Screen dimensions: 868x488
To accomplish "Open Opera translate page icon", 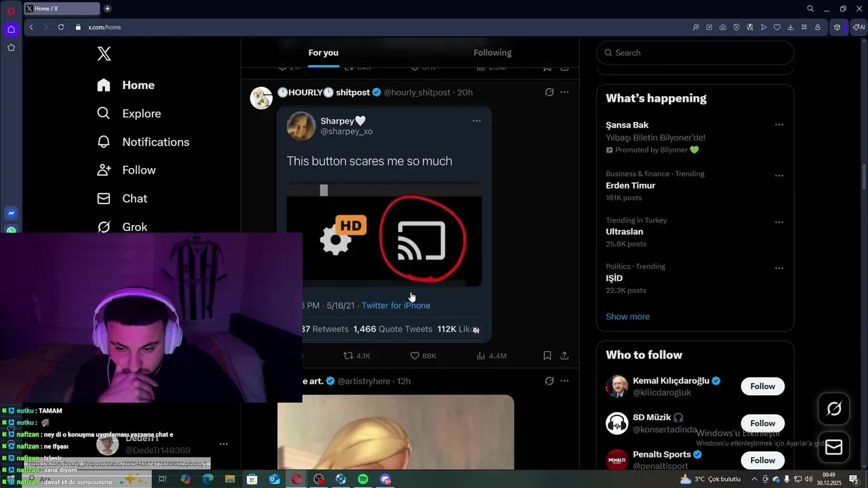I will pos(750,27).
